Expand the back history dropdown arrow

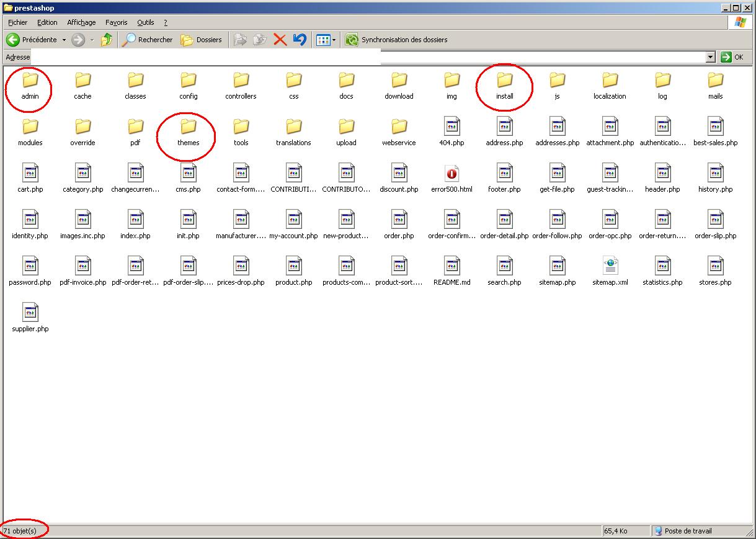click(64, 40)
